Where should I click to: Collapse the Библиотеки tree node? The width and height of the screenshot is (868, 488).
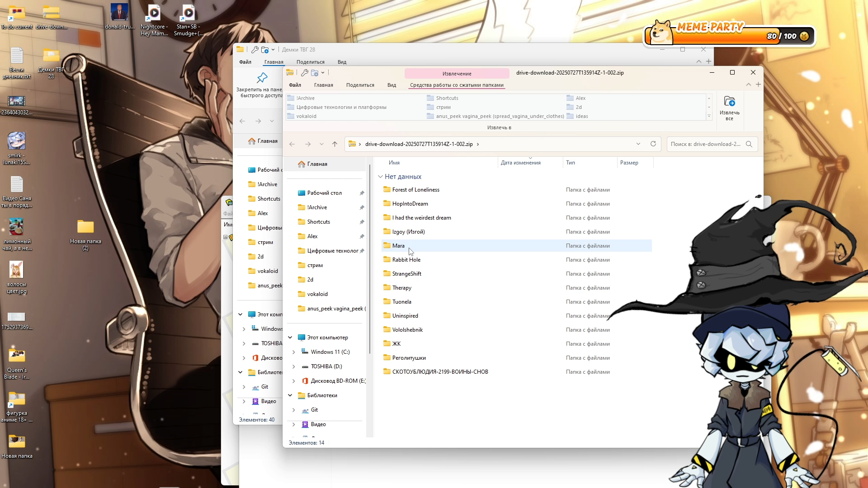(290, 395)
